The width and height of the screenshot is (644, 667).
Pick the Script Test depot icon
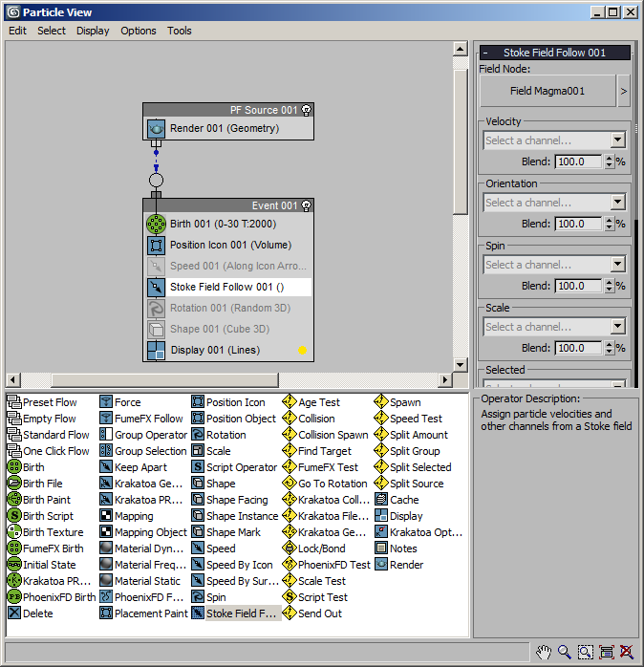(x=290, y=597)
